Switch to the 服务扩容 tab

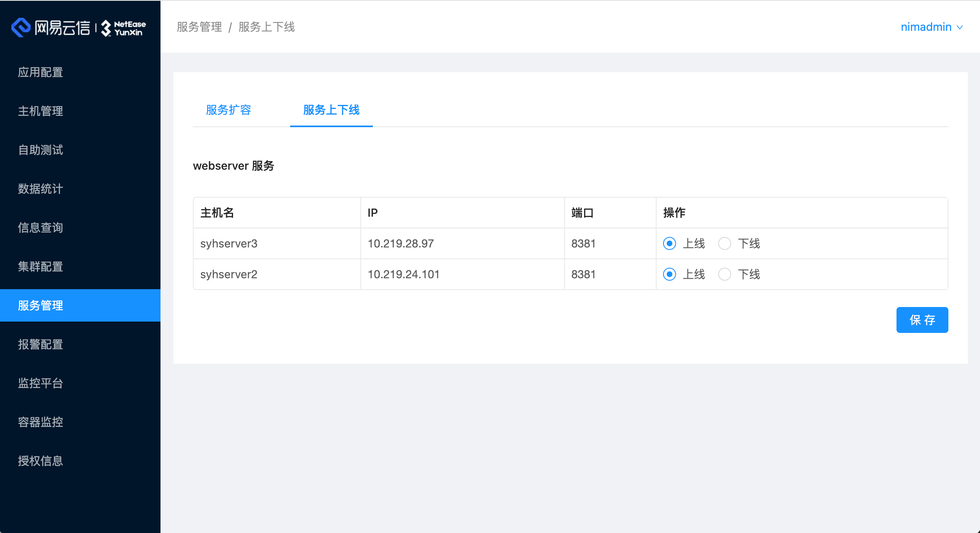(x=229, y=110)
